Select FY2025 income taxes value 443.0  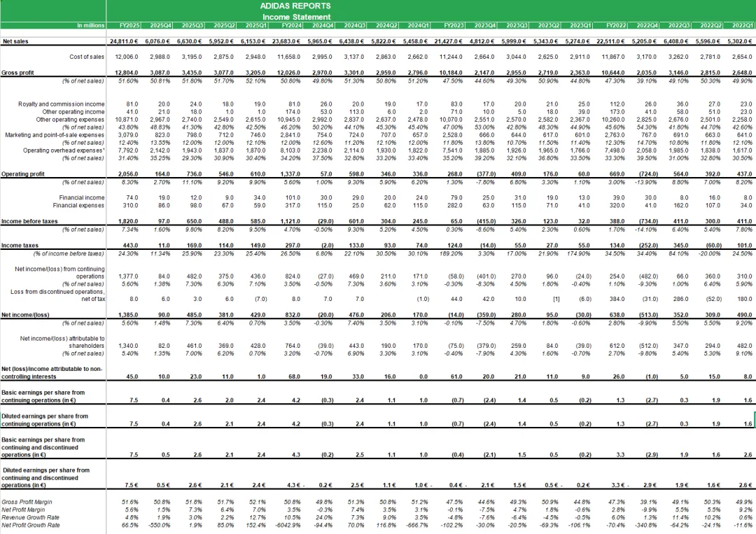130,246
